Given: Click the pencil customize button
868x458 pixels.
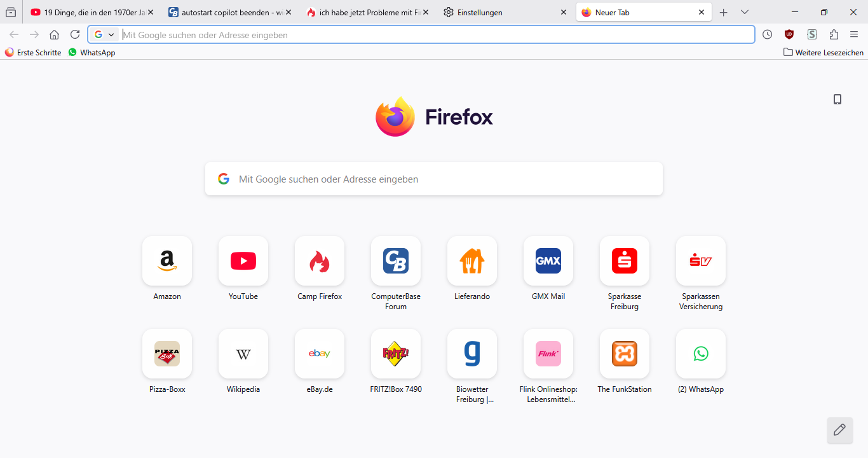Looking at the screenshot, I should click(839, 430).
